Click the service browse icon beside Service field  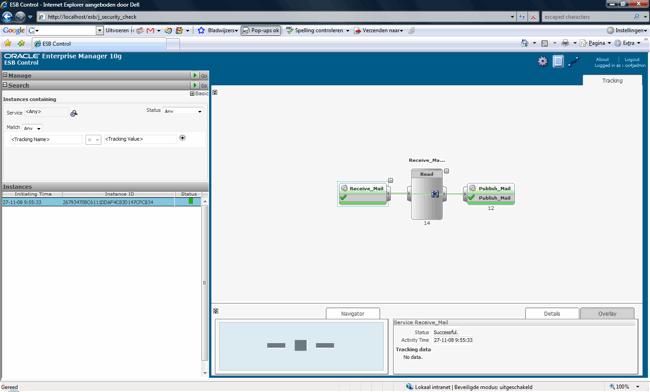(x=73, y=113)
